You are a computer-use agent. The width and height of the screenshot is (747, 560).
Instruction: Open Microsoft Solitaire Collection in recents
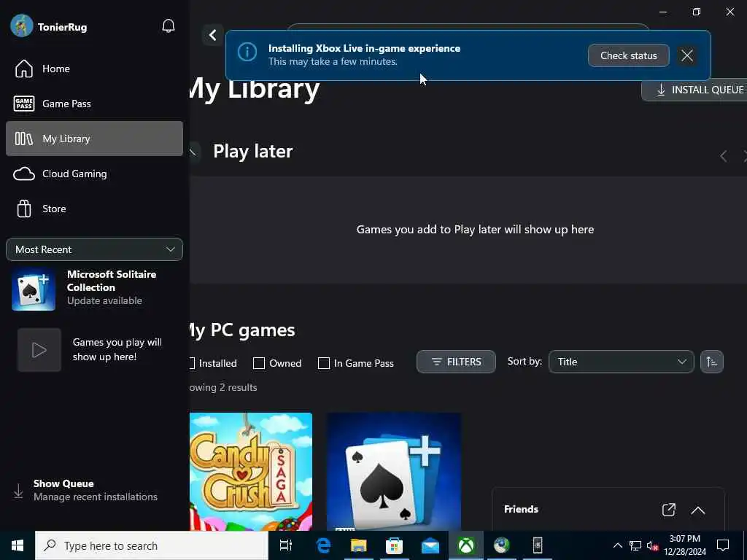coord(94,287)
